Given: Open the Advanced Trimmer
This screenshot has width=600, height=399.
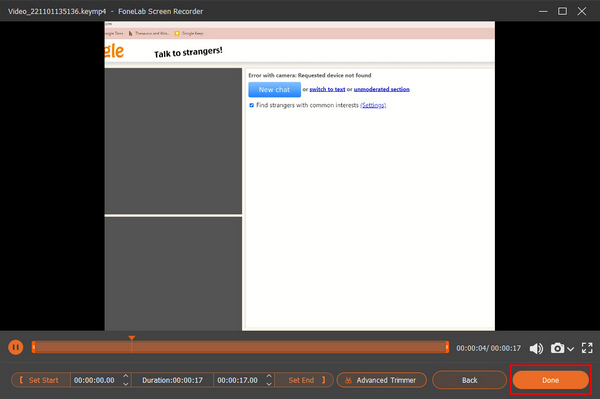Looking at the screenshot, I should [x=382, y=380].
